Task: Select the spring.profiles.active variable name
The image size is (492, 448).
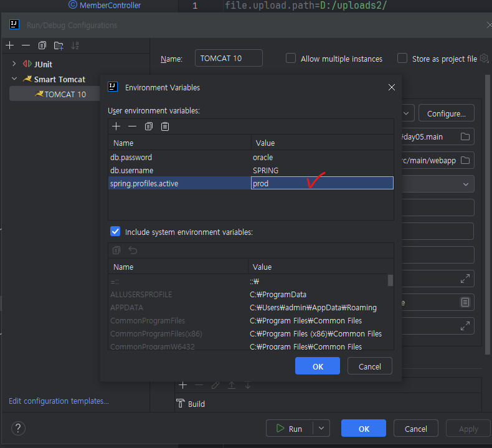Action: [x=144, y=184]
